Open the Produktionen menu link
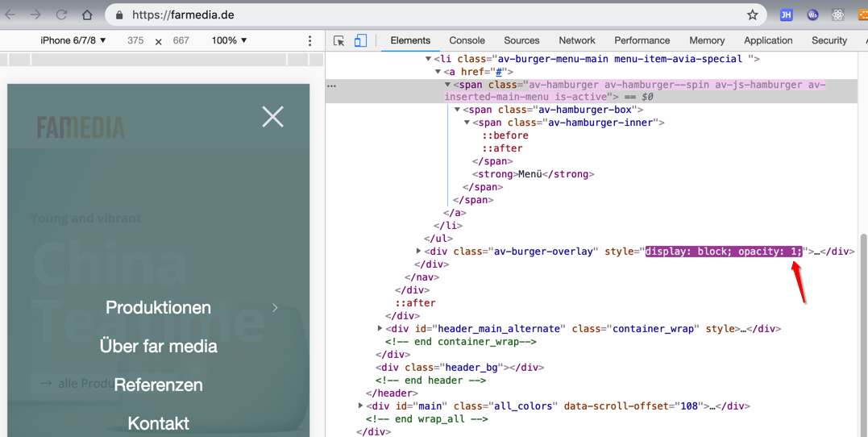The height and width of the screenshot is (437, 868). [x=158, y=307]
